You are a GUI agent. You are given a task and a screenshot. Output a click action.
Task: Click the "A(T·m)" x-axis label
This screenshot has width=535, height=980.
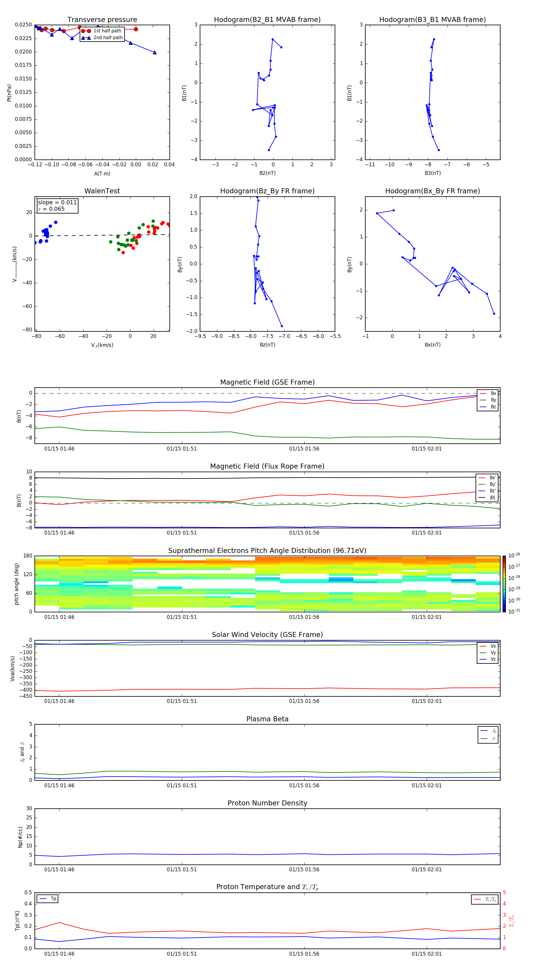point(102,174)
